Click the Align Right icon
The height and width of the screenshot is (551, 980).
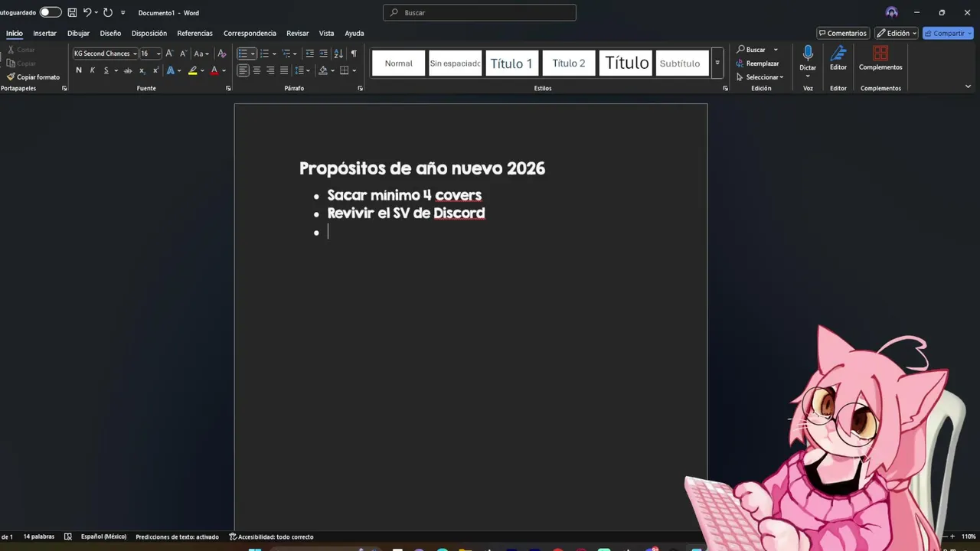click(270, 70)
